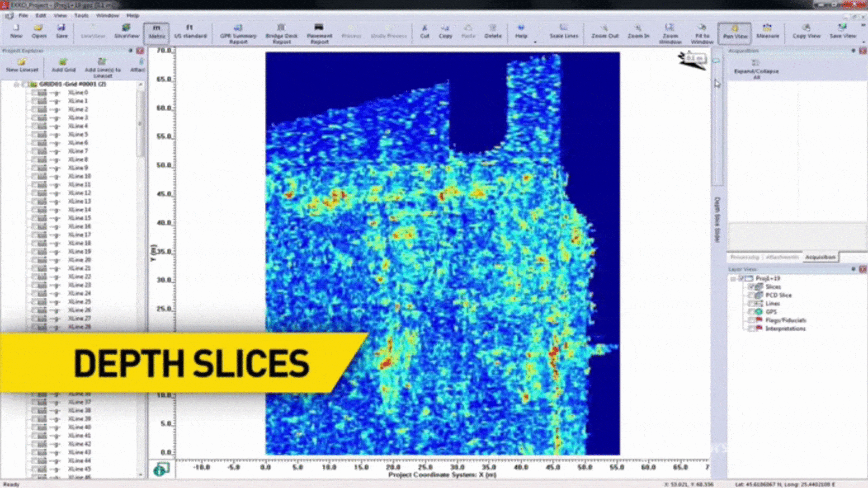Screen dimensions: 868x488
Task: Switch to SliceView mode
Action: (127, 32)
